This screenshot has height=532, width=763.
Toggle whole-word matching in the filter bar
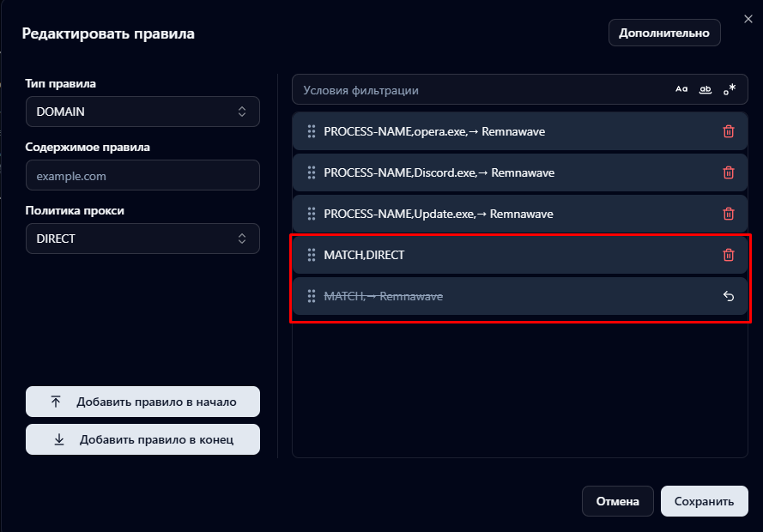[x=705, y=88]
